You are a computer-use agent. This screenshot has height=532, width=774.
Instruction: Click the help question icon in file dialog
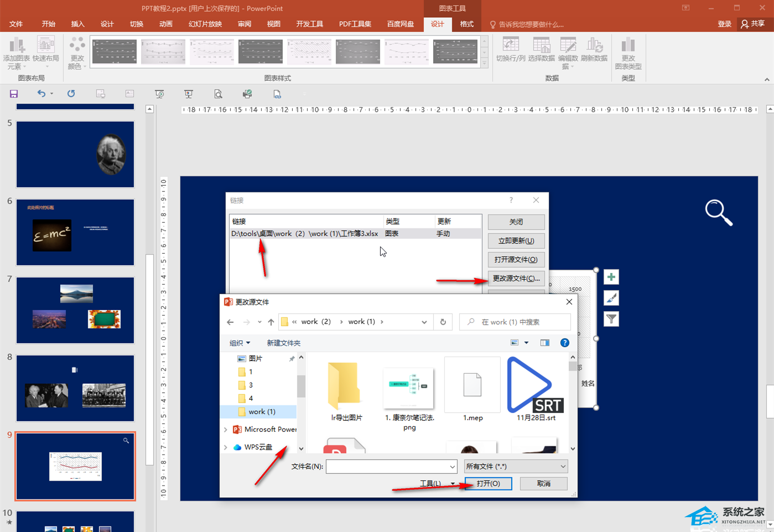click(564, 343)
